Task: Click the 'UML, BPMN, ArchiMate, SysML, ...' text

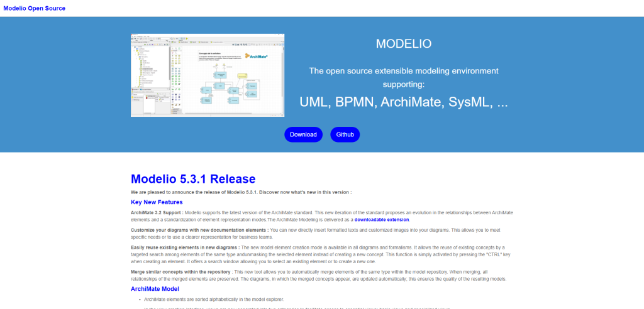Action: (x=404, y=102)
